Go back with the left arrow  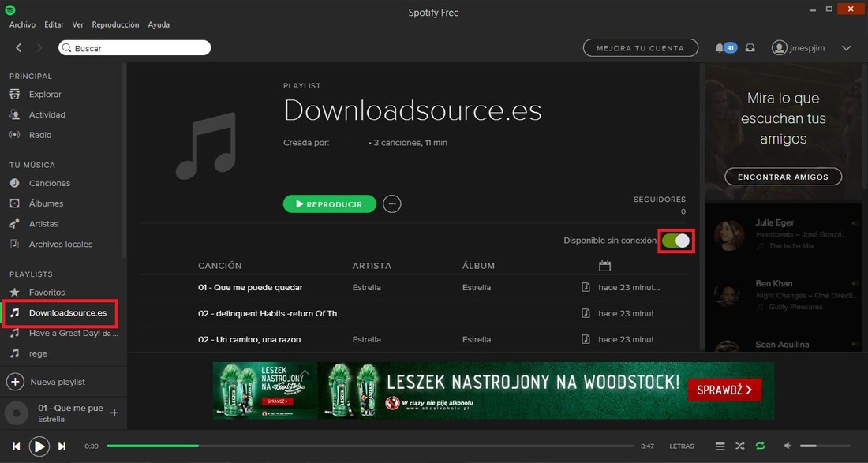[x=19, y=48]
